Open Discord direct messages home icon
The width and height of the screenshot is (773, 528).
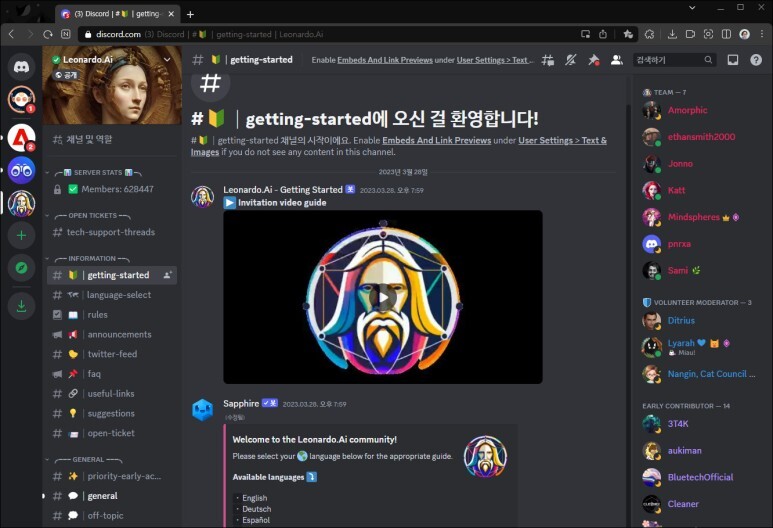click(x=21, y=67)
